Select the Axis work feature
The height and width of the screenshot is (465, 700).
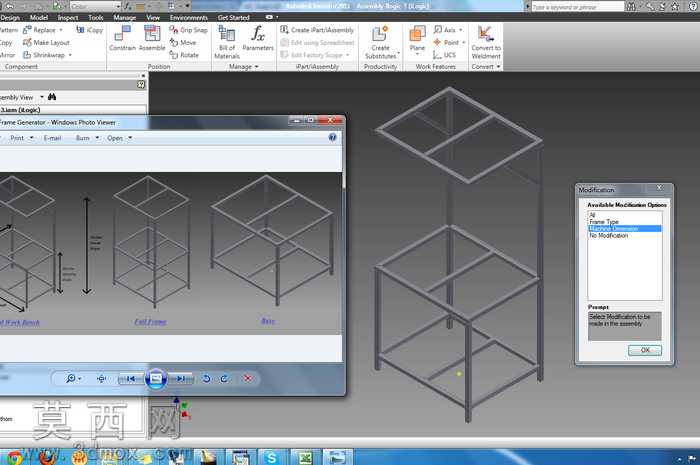click(x=445, y=30)
